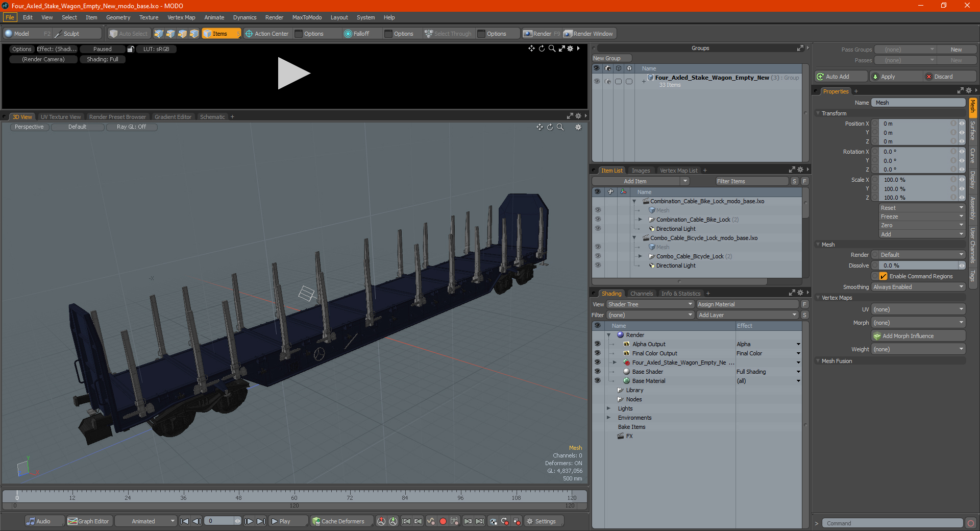Toggle visibility of Base Shader layer
This screenshot has width=980, height=531.
click(x=597, y=372)
